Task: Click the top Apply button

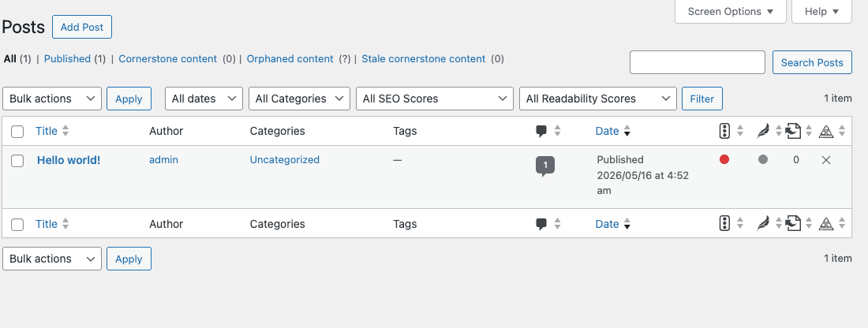Action: [129, 99]
